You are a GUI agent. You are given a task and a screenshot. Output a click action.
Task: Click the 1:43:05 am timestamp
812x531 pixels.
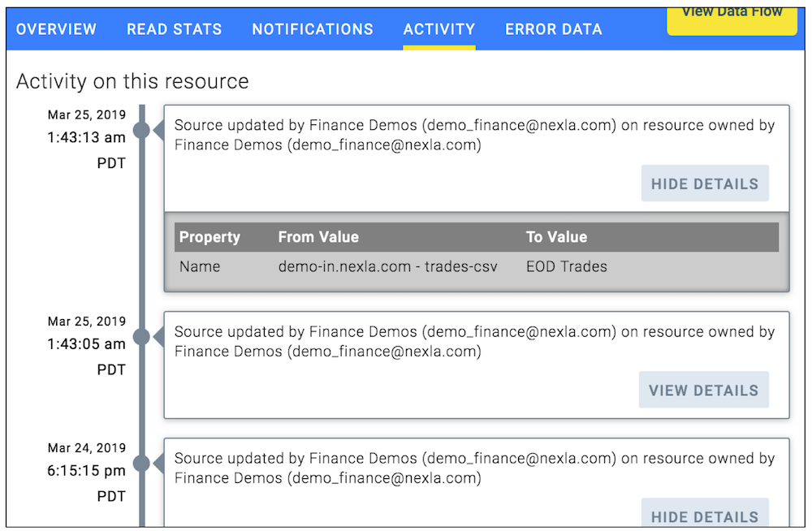(x=87, y=344)
